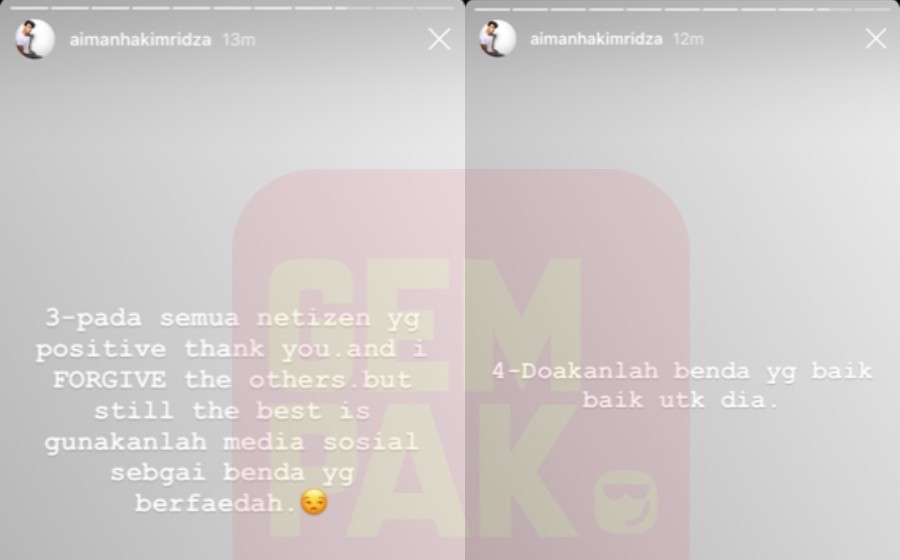Viewport: 900px width, 560px height.
Task: Open the profile avatar on the 13m story
Action: (x=34, y=39)
